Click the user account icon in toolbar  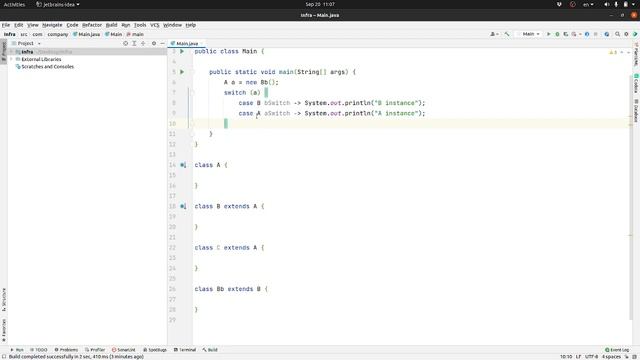tap(494, 34)
